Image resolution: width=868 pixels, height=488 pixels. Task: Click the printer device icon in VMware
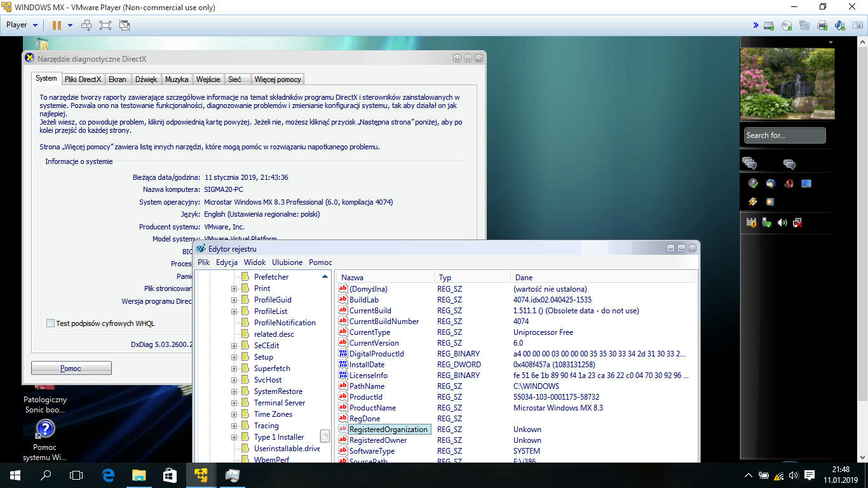(x=822, y=25)
